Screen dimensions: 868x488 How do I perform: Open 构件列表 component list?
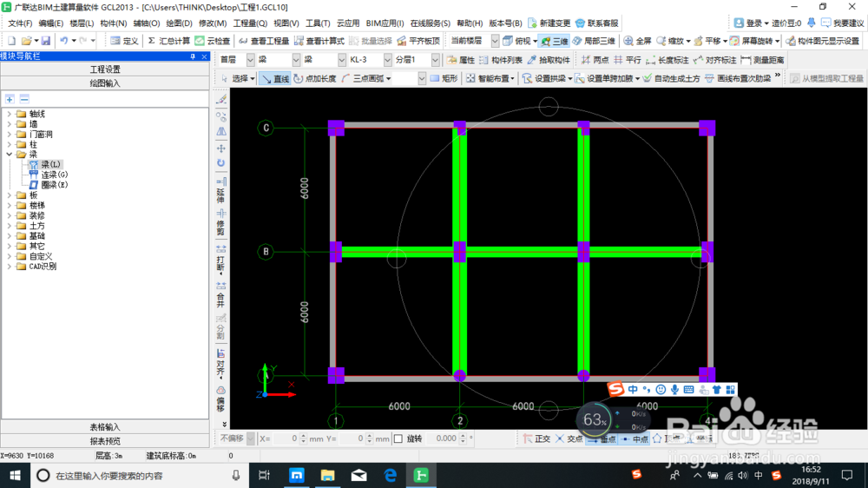(x=501, y=60)
